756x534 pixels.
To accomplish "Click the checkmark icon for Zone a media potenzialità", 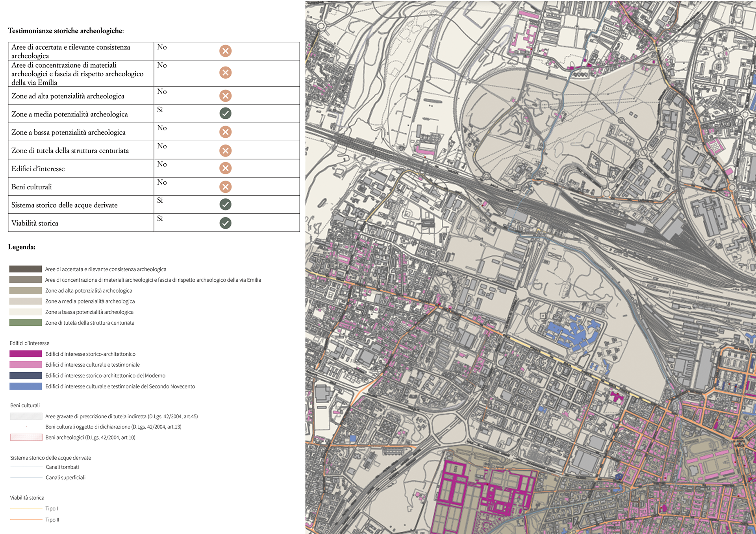I will point(225,113).
